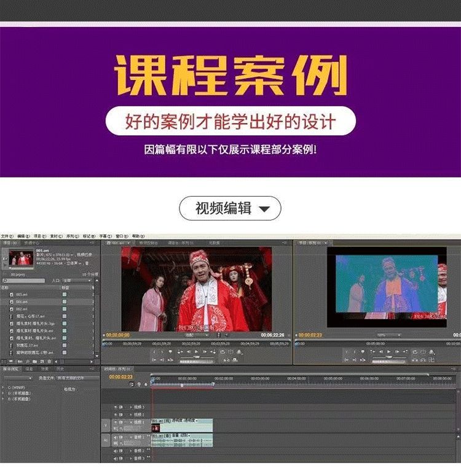Click Set In Point icon in Program monitor
This screenshot has width=461, height=476.
pyautogui.click(x=347, y=352)
